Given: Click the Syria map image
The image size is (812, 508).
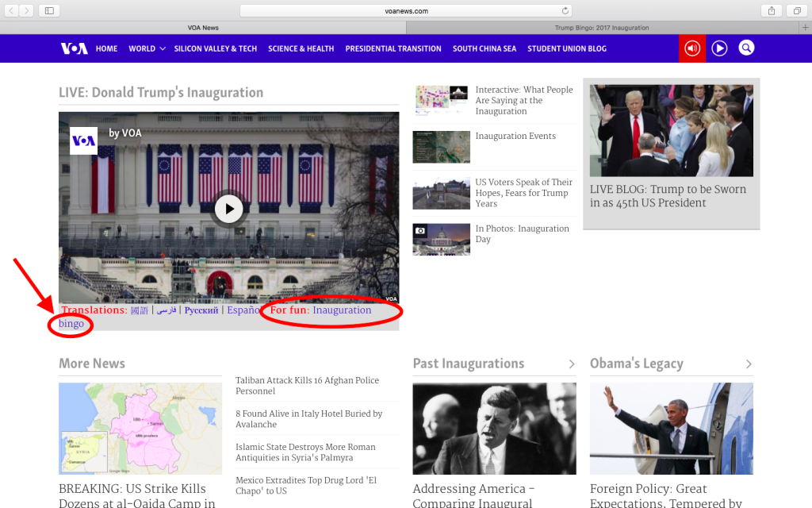Looking at the screenshot, I should [x=140, y=429].
